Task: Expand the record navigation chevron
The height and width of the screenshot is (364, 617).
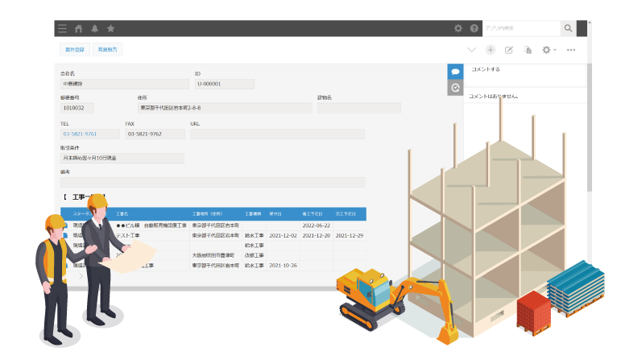Action: (472, 50)
